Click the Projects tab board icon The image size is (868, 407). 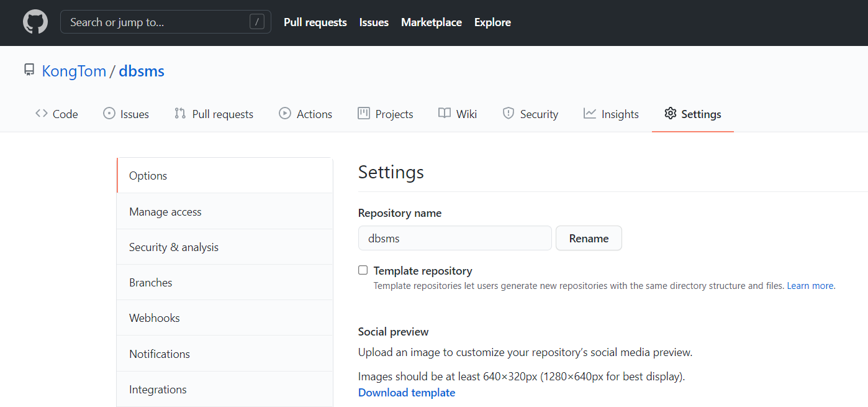(x=364, y=113)
